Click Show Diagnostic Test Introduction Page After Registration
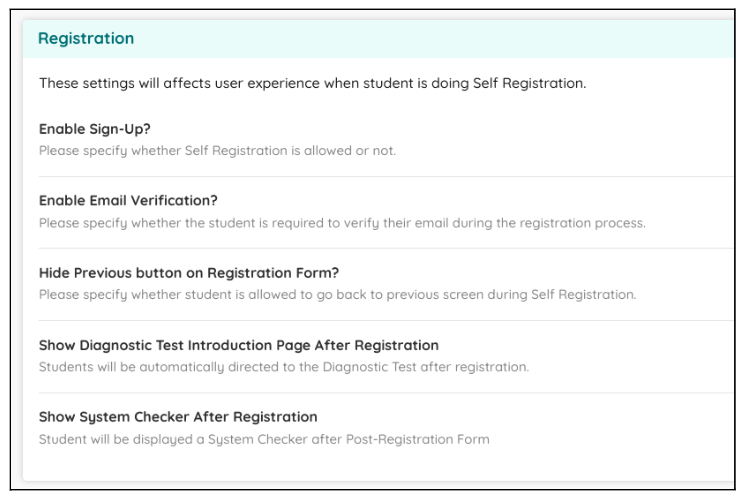The image size is (742, 496). (238, 345)
